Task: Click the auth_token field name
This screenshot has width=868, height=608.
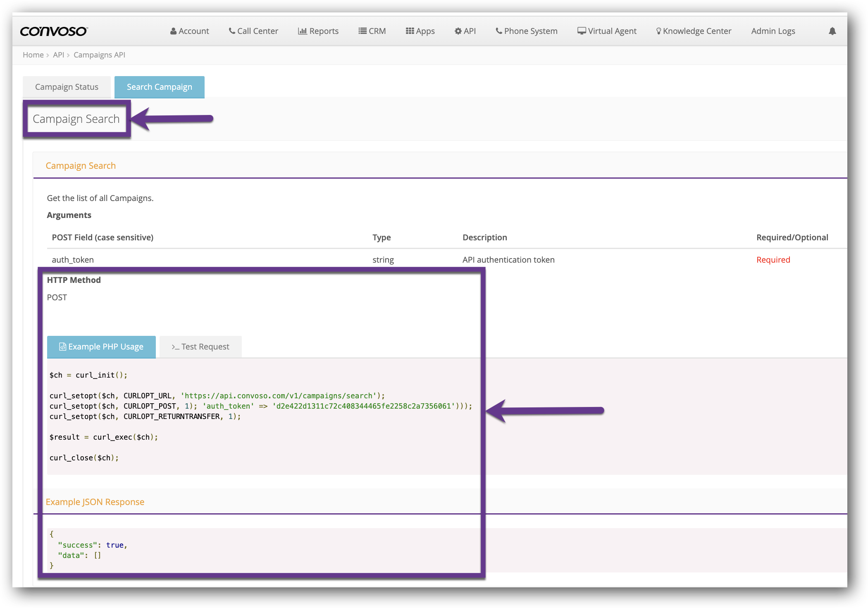Action: (73, 260)
